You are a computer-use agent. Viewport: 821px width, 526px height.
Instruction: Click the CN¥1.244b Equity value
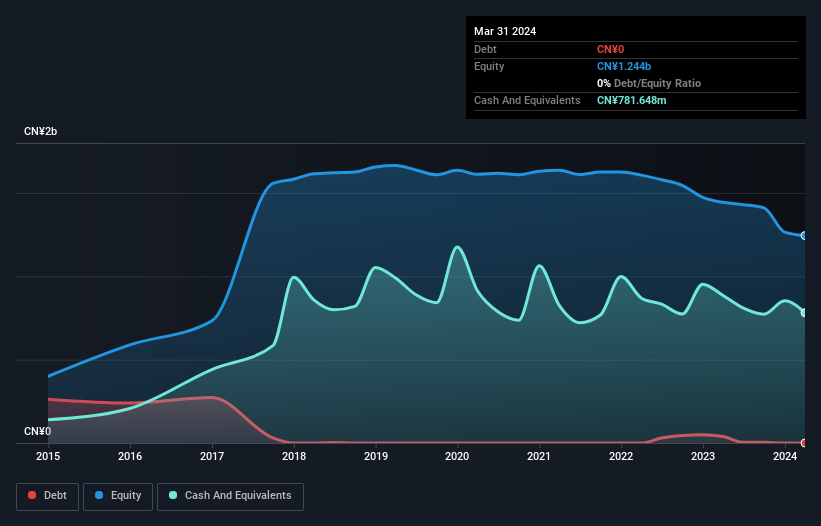624,66
